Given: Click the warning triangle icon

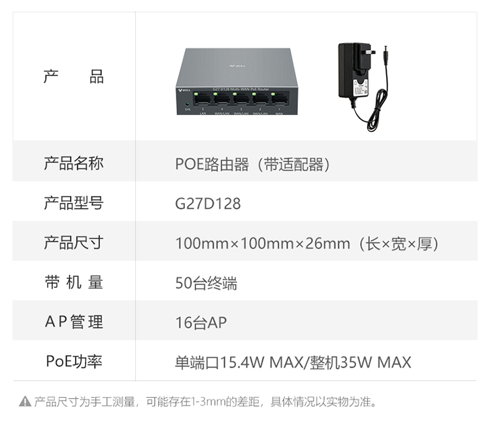Looking at the screenshot, I should [x=25, y=402].
